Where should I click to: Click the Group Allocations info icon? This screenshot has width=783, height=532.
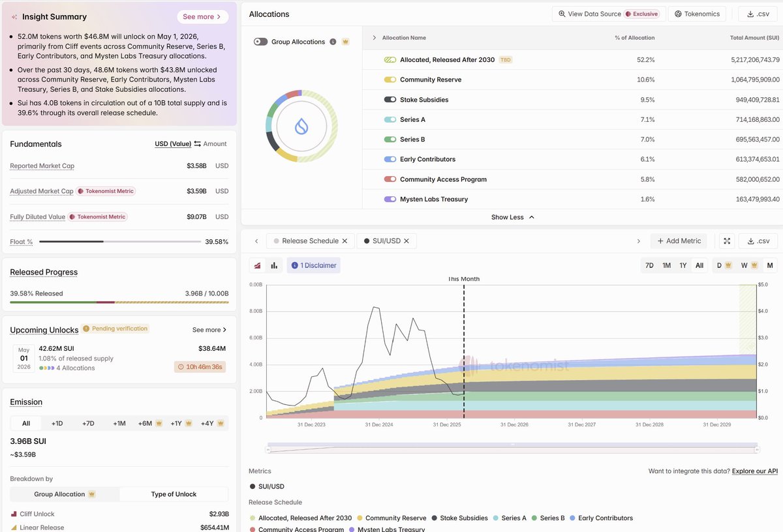(333, 42)
